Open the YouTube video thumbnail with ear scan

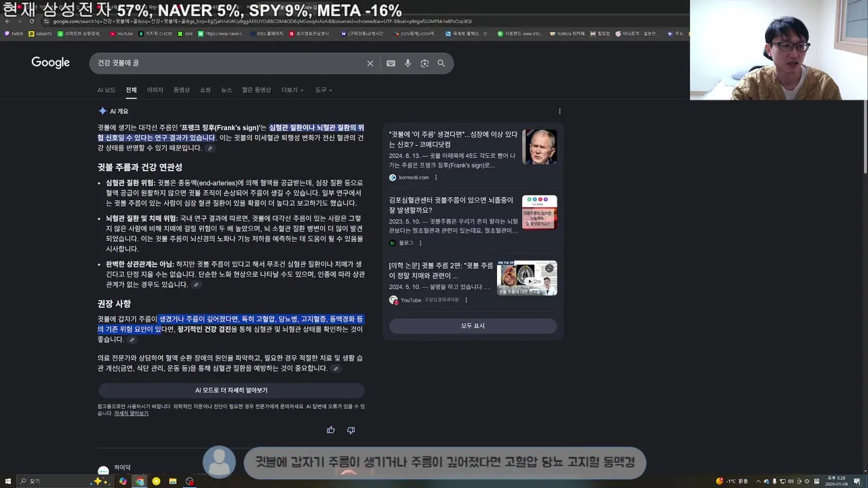[527, 278]
